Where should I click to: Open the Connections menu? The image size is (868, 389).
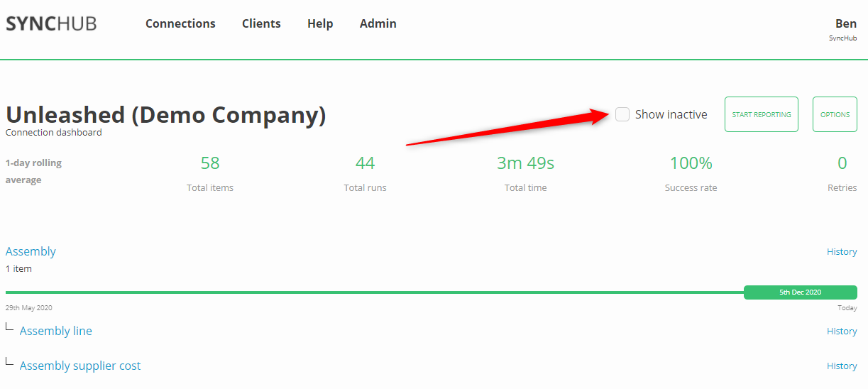pyautogui.click(x=180, y=23)
